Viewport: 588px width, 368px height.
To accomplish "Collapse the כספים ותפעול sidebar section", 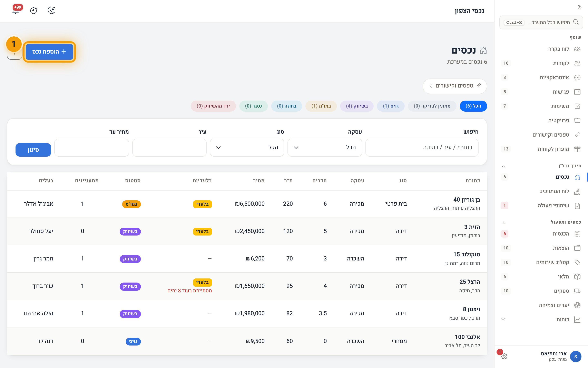I will click(x=503, y=223).
